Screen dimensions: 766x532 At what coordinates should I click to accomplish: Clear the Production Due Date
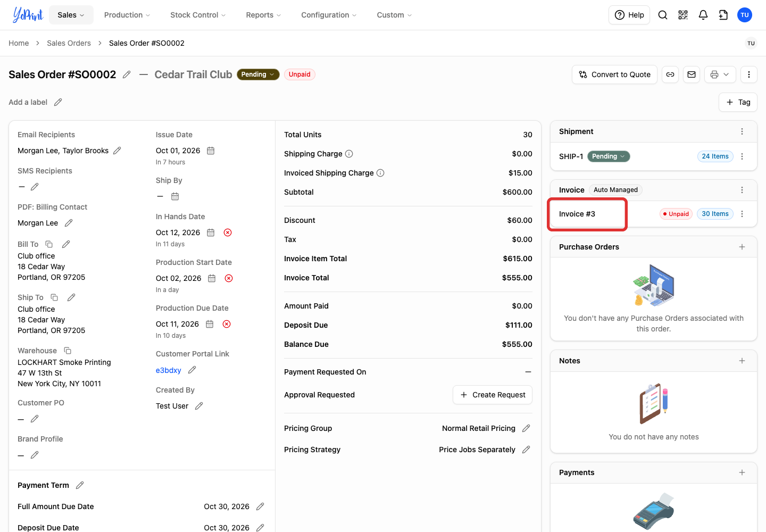(x=227, y=324)
